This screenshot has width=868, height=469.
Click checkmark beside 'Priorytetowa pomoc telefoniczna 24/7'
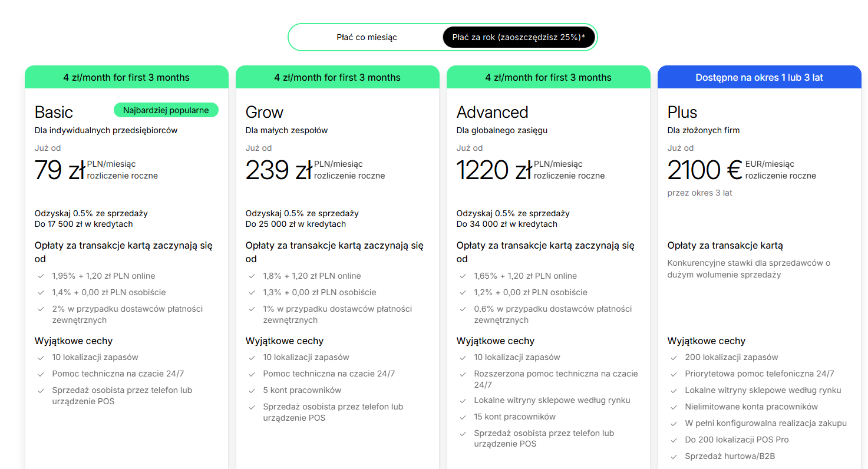tap(674, 374)
